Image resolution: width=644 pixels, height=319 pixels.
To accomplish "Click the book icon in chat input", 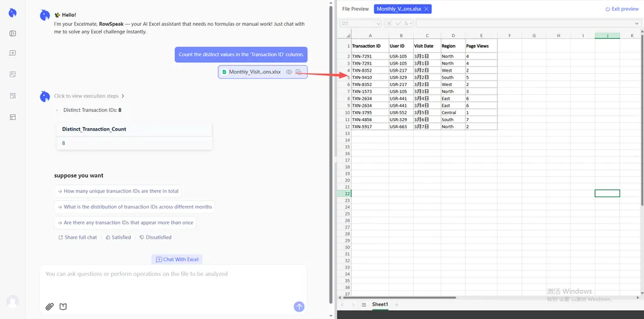I will click(63, 306).
